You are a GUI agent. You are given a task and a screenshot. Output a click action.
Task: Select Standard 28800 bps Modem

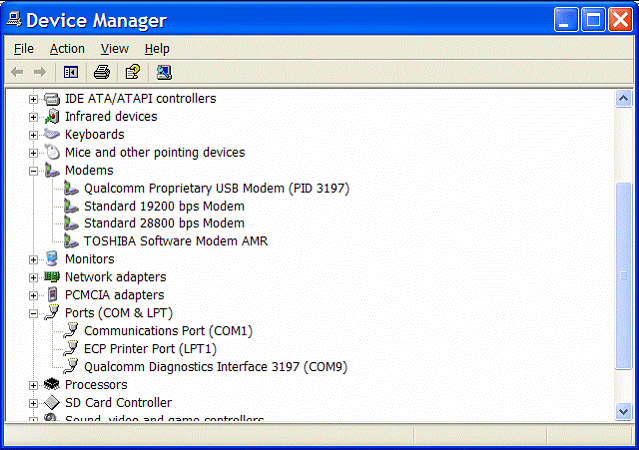point(164,223)
